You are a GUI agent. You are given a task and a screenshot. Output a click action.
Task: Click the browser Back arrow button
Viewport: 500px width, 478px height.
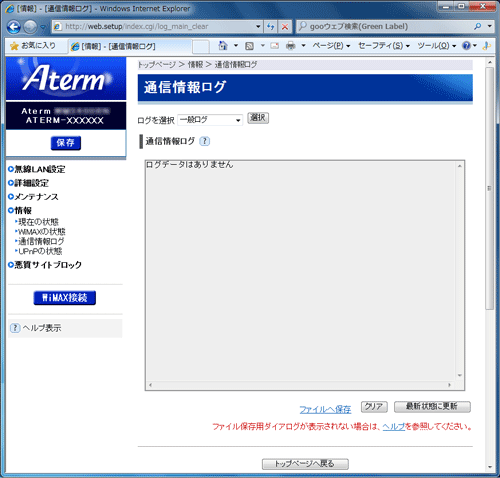[x=14, y=27]
